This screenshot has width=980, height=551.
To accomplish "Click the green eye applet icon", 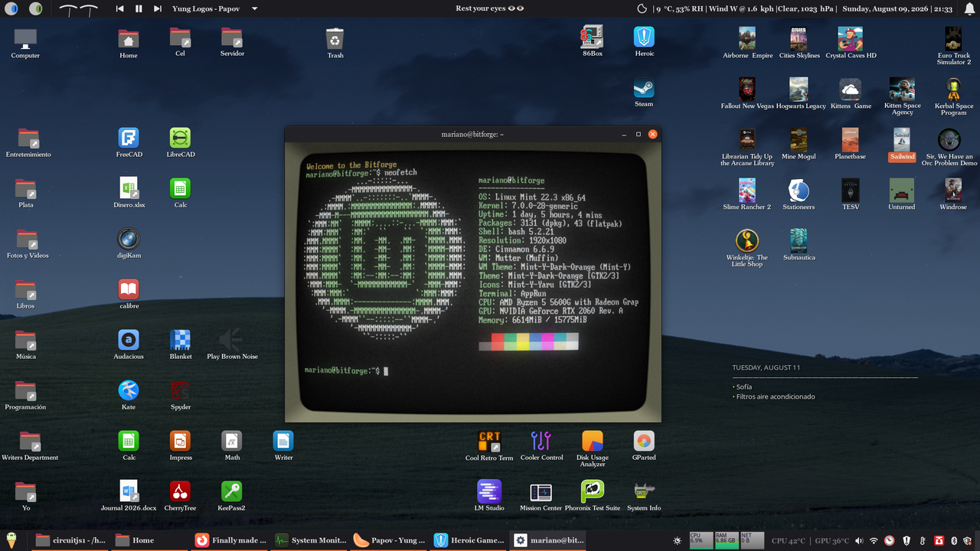I will [35, 8].
